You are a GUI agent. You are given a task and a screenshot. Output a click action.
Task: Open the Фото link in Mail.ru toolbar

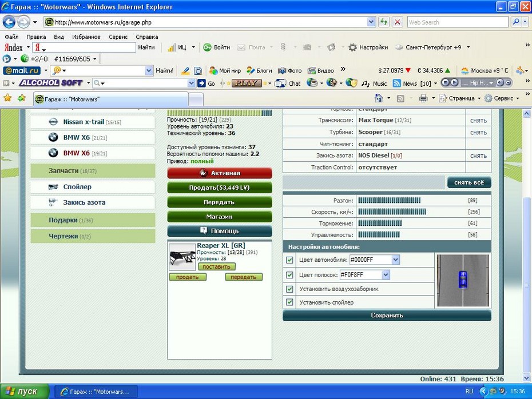tap(290, 70)
